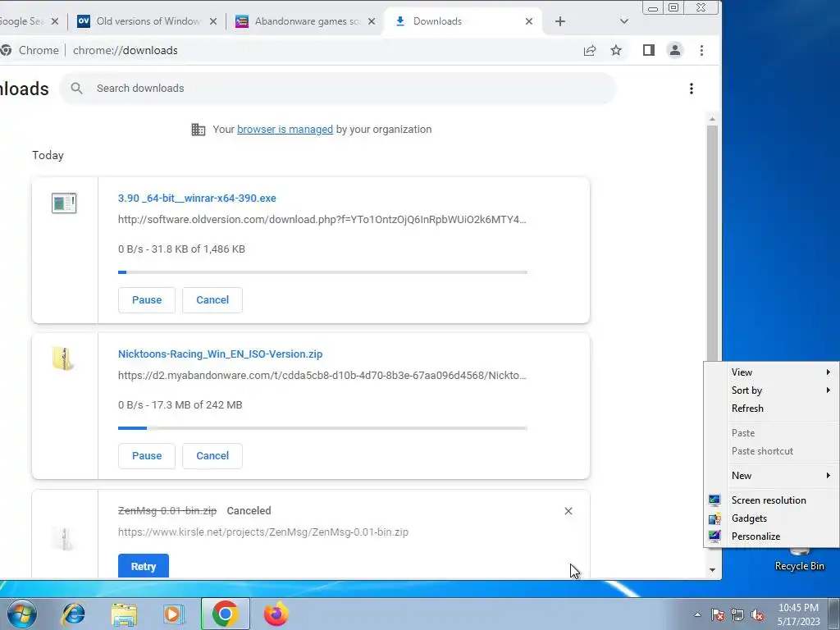
Task: Click the muted volume tray icon
Action: click(x=757, y=615)
